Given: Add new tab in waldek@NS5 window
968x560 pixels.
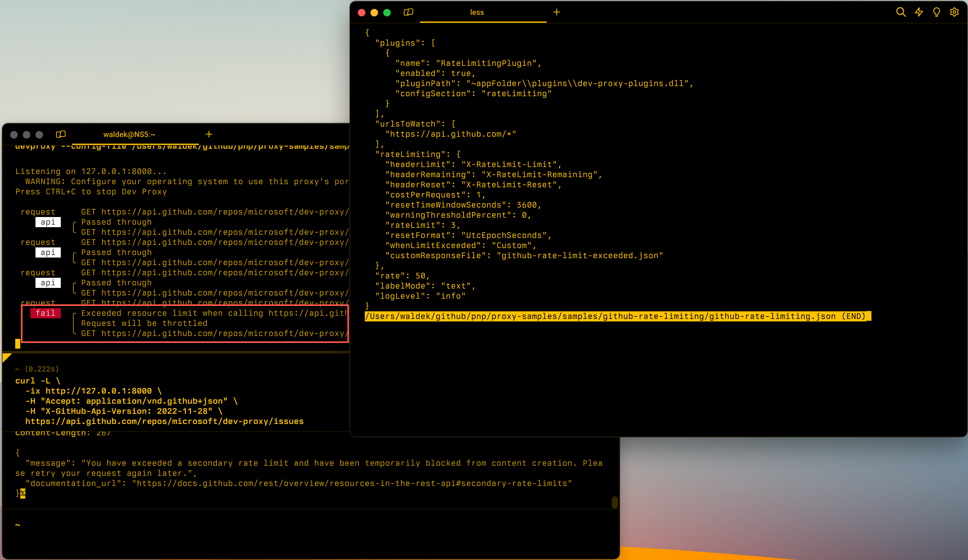Looking at the screenshot, I should click(x=209, y=134).
